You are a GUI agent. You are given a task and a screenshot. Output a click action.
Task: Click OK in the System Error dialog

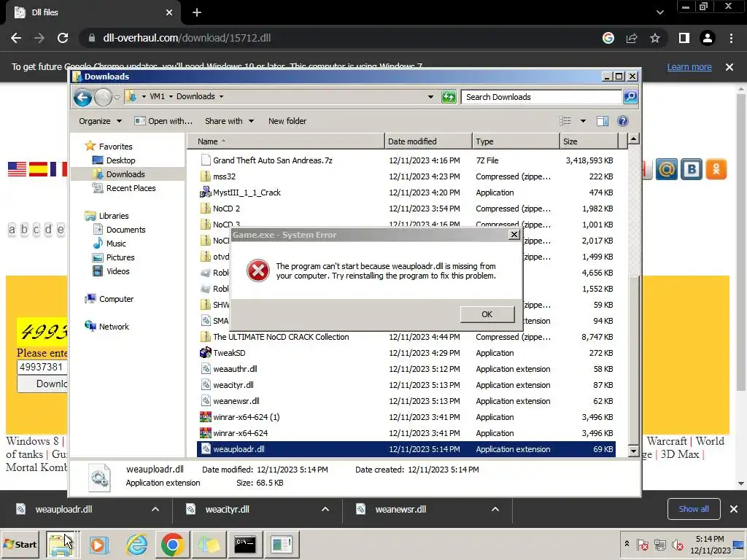(487, 314)
